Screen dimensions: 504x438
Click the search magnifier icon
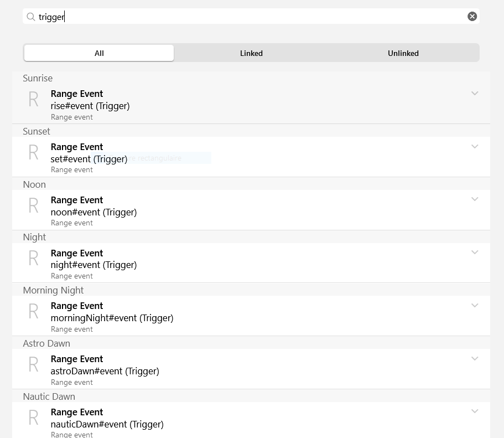pos(31,17)
